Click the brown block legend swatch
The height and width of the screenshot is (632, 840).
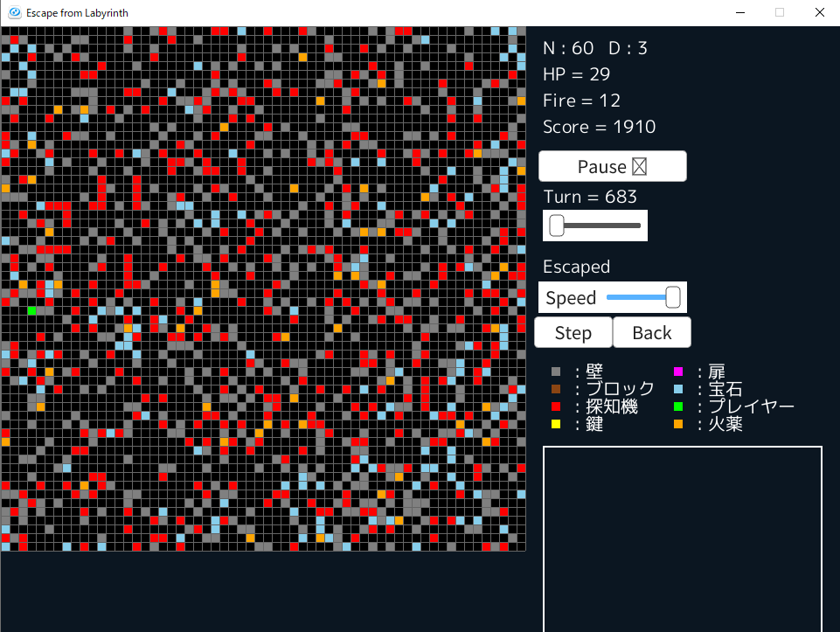[556, 389]
